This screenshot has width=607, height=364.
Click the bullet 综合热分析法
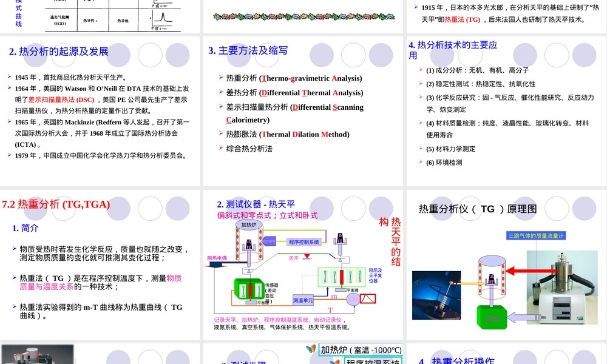[249, 149]
